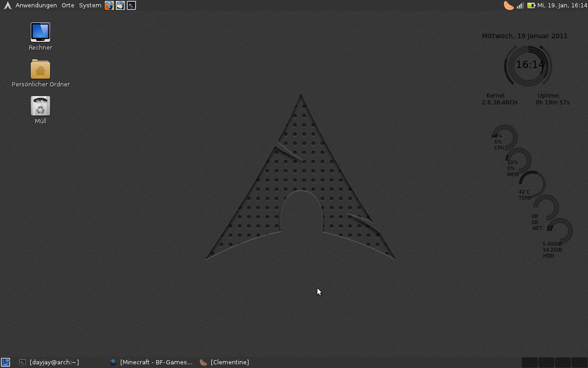Viewport: 588px width, 368px height.
Task: Switch to the second workspace in the pager
Action: (547, 362)
